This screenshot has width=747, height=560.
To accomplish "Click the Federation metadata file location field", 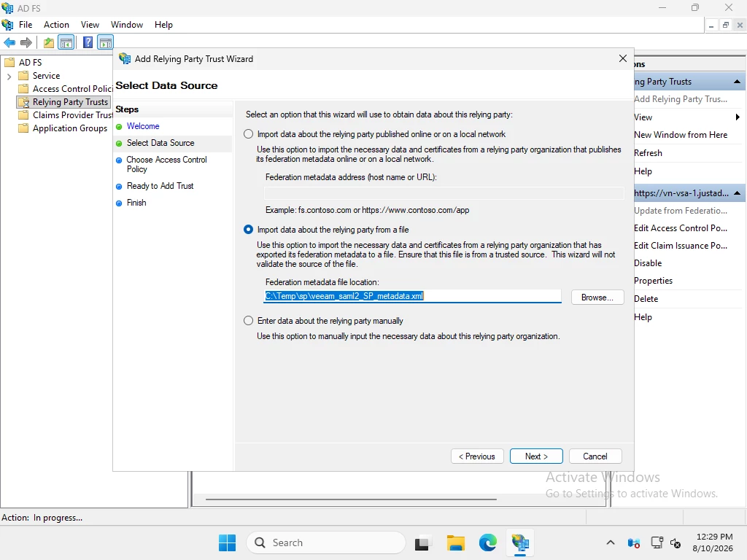I will [x=413, y=296].
